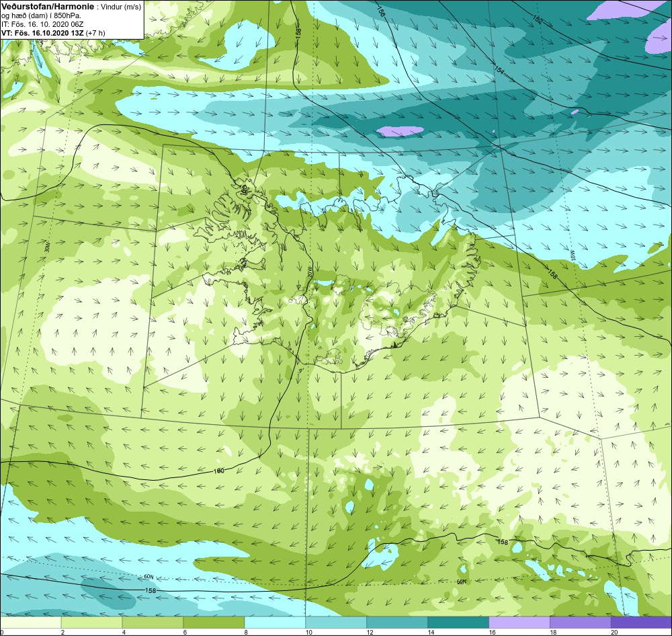Click the 'VT: Fös. 16.10.2020 13Z (+7 h)' line
This screenshot has height=636, width=672.
(53, 33)
